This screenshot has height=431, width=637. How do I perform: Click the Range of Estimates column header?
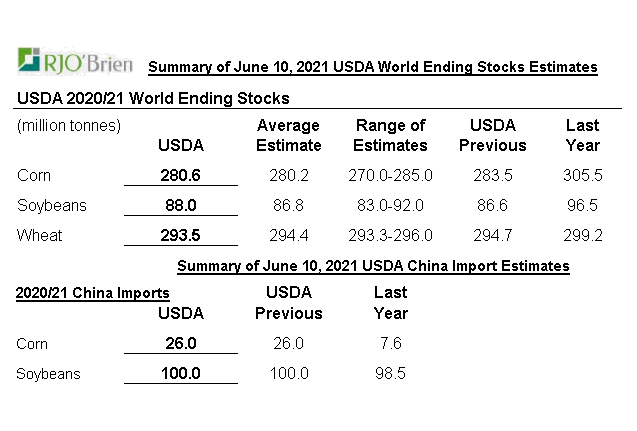390,135
